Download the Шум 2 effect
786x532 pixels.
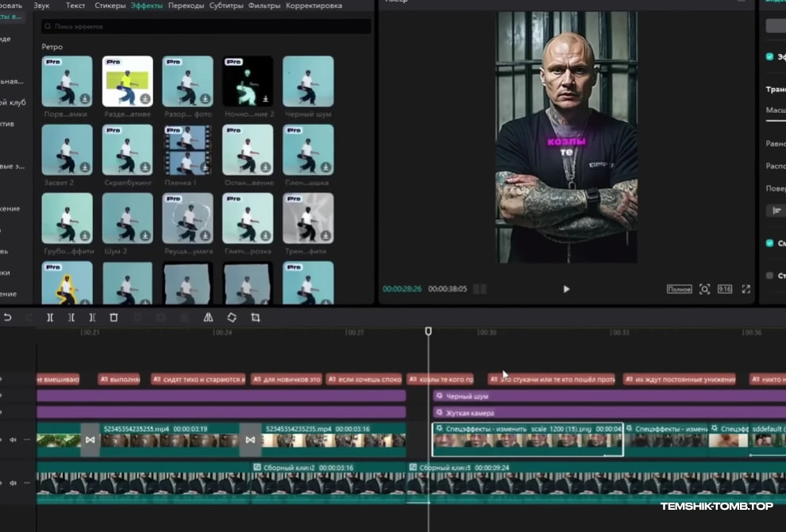coord(144,235)
